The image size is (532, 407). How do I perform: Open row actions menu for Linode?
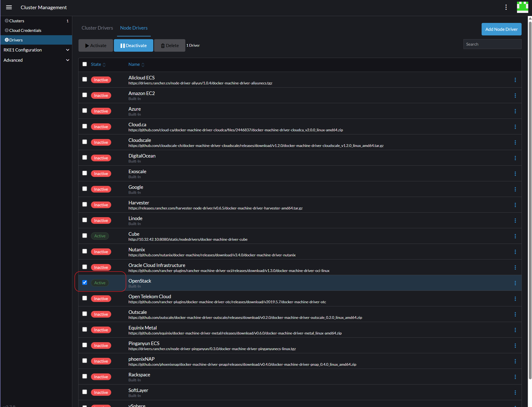click(515, 220)
